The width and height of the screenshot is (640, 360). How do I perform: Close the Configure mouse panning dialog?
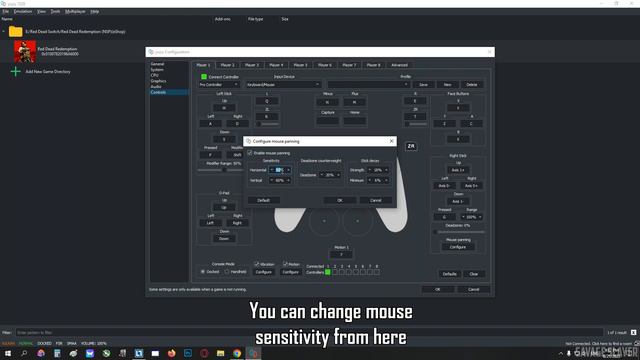point(391,141)
